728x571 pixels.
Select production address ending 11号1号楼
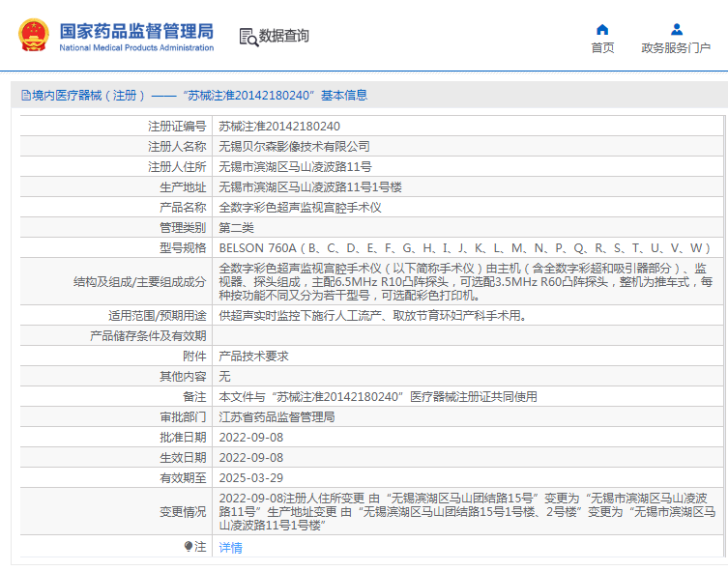[x=310, y=187]
